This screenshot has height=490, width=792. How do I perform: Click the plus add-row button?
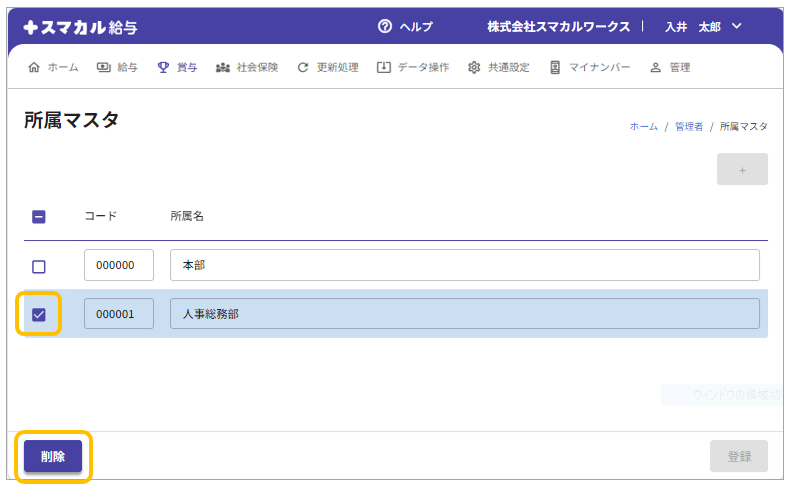[x=742, y=170]
